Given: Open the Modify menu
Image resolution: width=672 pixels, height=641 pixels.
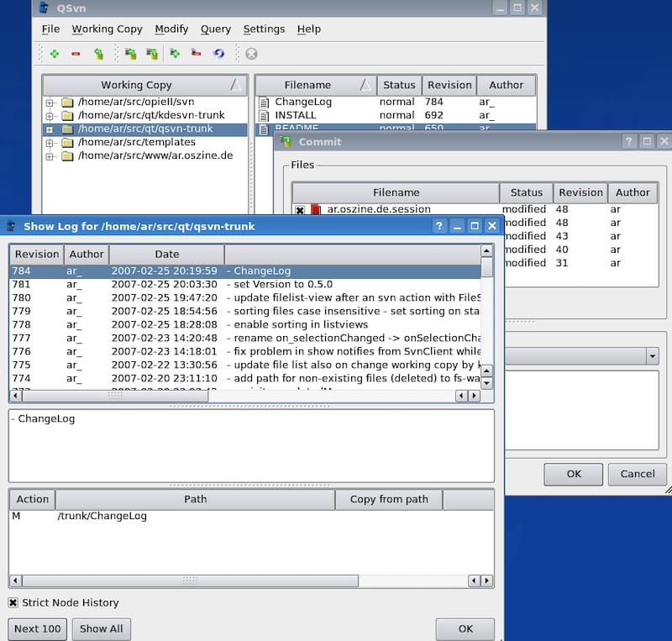Looking at the screenshot, I should (x=171, y=29).
